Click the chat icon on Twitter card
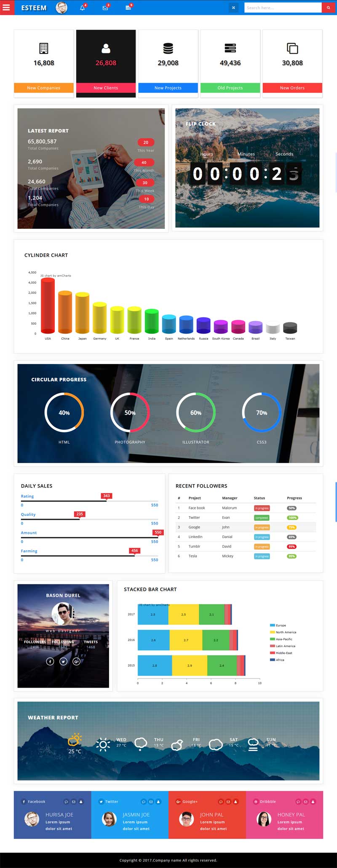337x868 pixels. pyautogui.click(x=144, y=801)
